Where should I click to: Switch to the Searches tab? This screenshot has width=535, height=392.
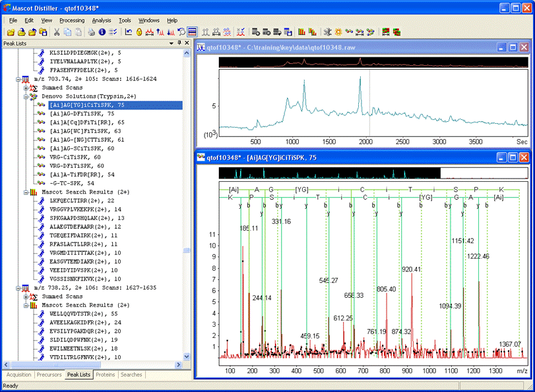(132, 375)
